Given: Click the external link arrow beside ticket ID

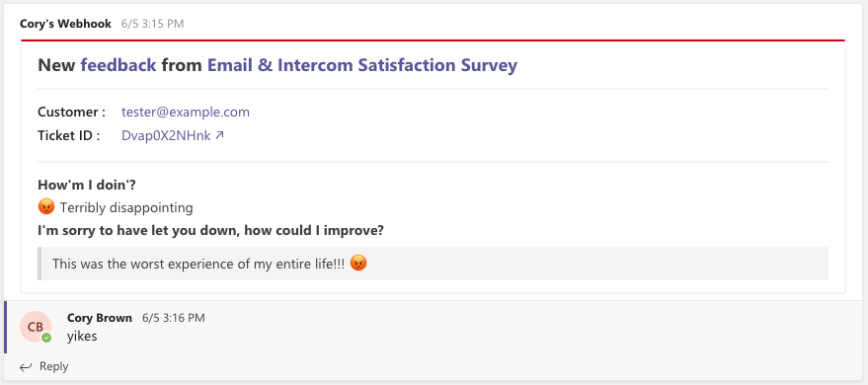Looking at the screenshot, I should pos(220,135).
